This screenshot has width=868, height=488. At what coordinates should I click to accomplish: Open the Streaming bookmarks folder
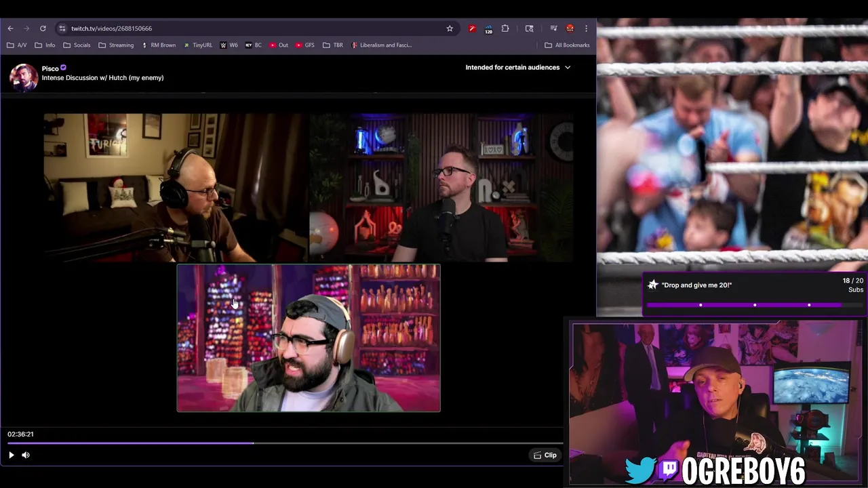pyautogui.click(x=116, y=45)
